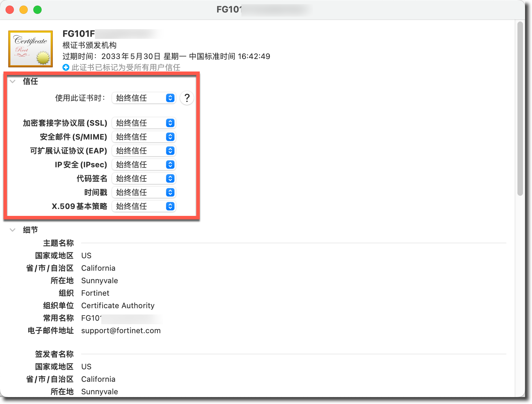The image size is (532, 404).
Task: Collapse the 信任 section chevron
Action: (x=13, y=81)
